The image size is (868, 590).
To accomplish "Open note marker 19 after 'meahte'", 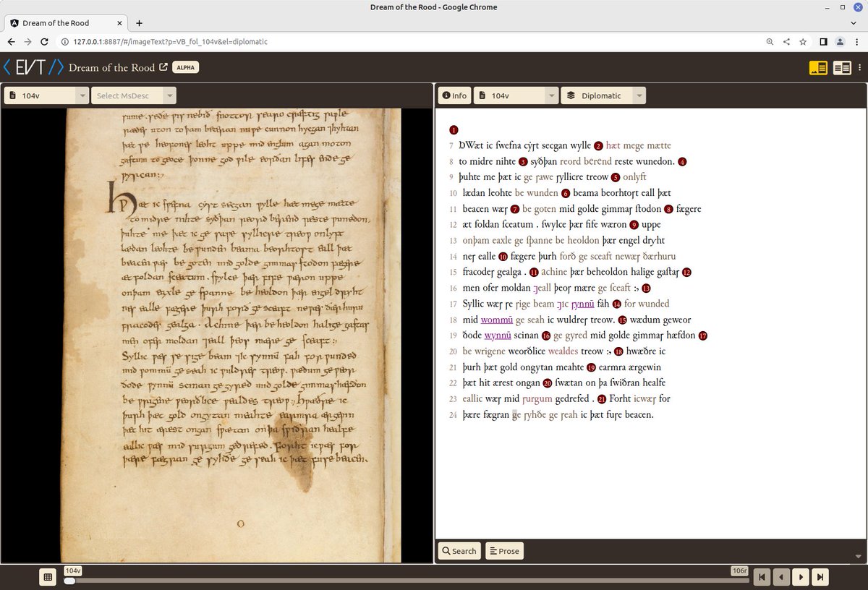I will (591, 367).
